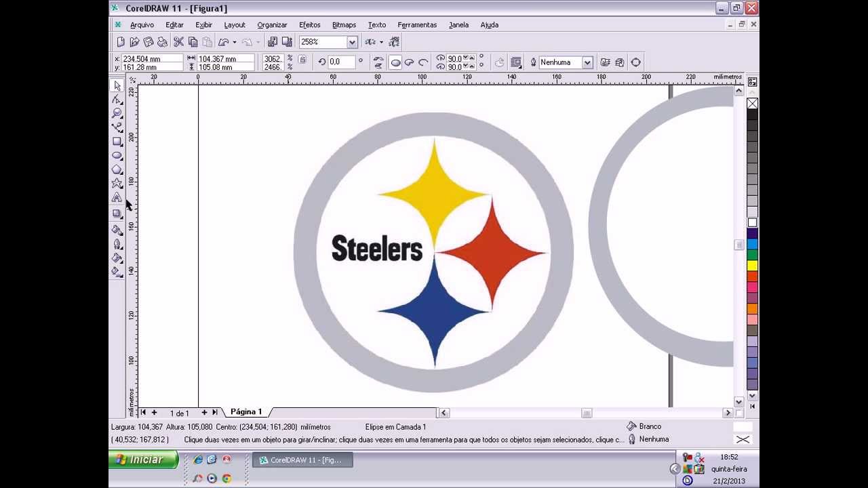The height and width of the screenshot is (488, 868).
Task: Launch Internet Explorer from quick launch
Action: pos(197,460)
